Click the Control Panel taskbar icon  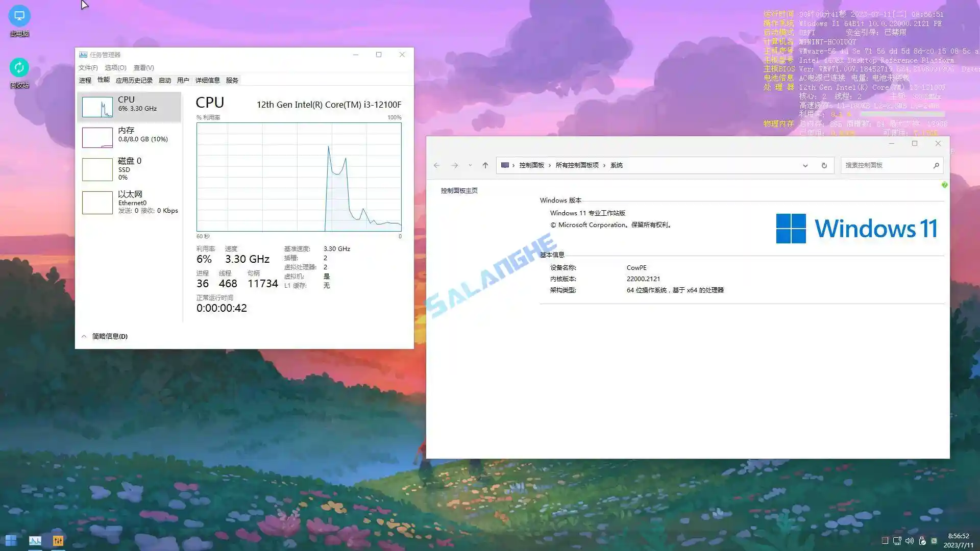[58, 540]
